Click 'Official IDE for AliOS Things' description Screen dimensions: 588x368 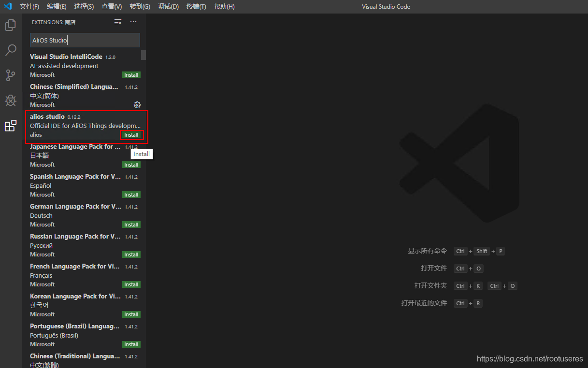[85, 126]
